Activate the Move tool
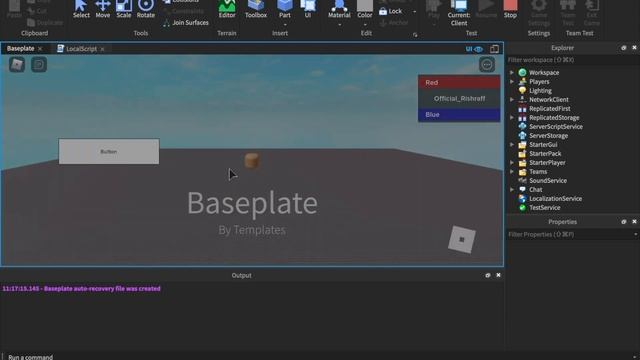 point(102,9)
